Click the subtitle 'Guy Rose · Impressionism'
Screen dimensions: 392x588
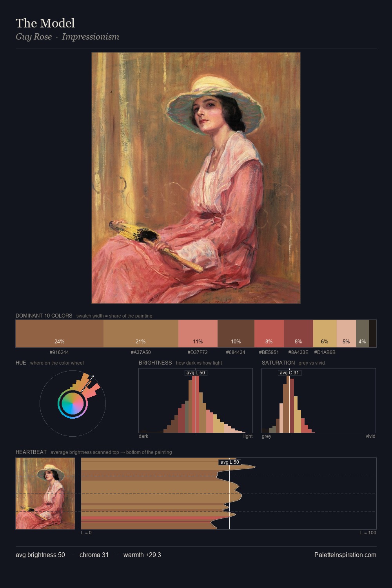[x=67, y=37]
